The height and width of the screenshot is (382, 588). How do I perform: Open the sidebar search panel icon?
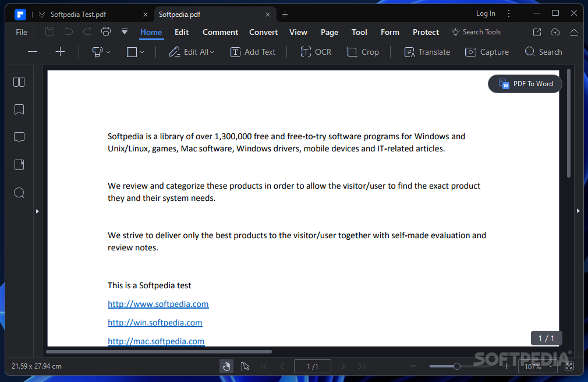(19, 193)
